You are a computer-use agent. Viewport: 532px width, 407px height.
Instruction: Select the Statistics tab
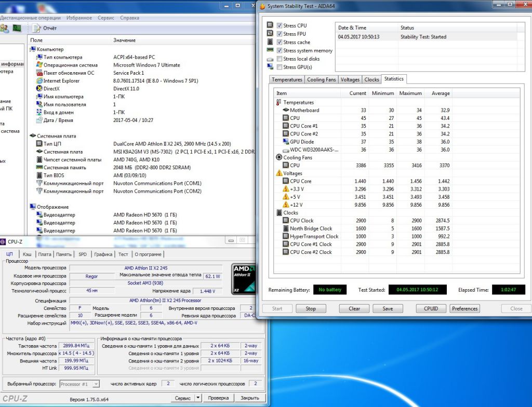click(394, 79)
